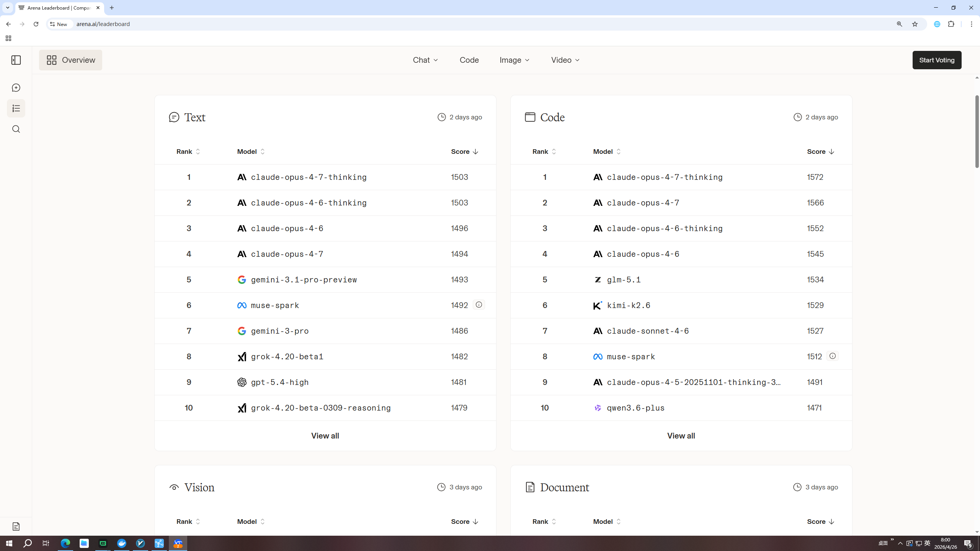Open new chat from sidebar icon
Screen dimensions: 980x551
16,88
